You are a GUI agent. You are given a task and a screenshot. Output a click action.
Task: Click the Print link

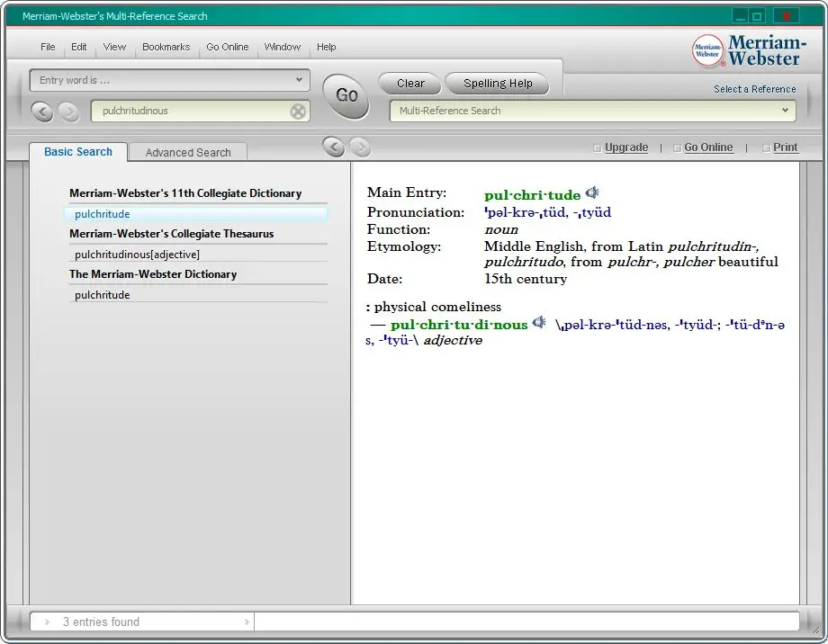[x=785, y=148]
